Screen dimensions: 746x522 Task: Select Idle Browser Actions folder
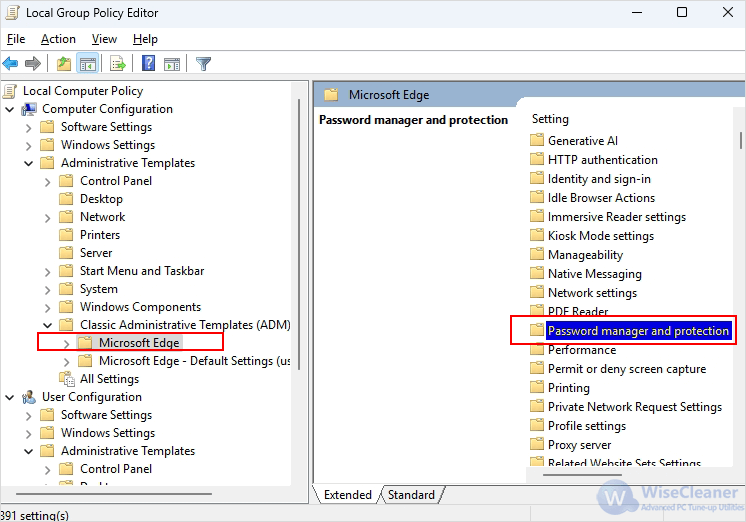click(x=601, y=197)
